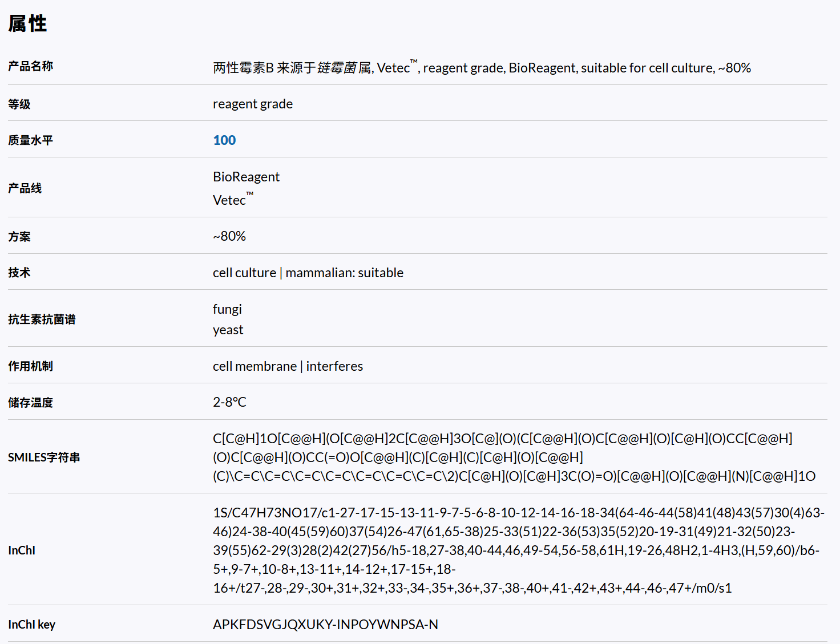Select "yeast" in the antibiotic spectrum row
The width and height of the screenshot is (840, 644).
[228, 329]
